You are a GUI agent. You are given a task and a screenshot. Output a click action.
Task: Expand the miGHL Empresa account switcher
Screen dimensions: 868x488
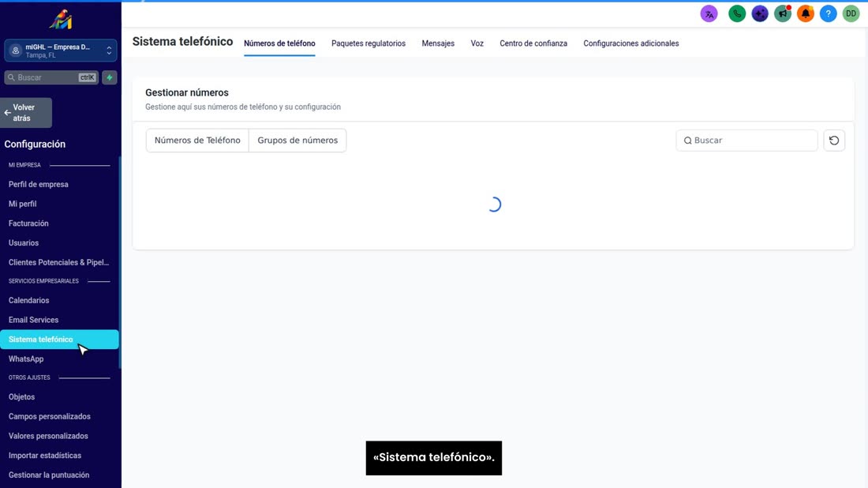(x=60, y=51)
